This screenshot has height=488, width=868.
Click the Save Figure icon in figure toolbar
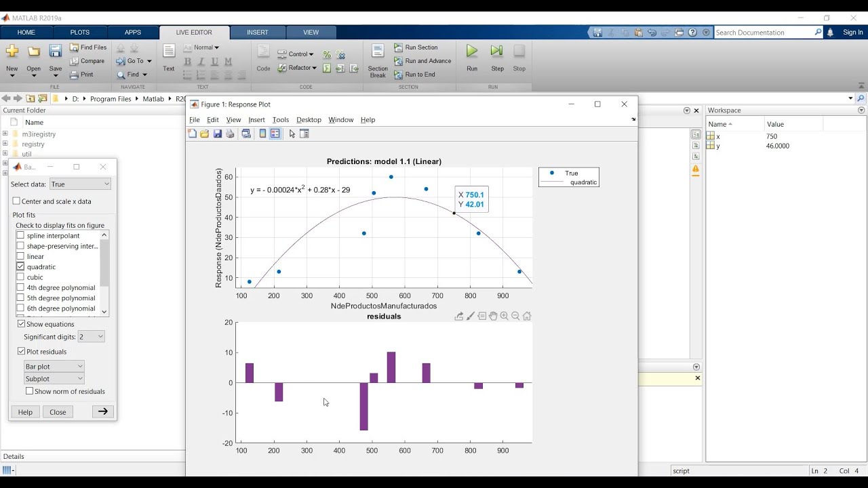click(218, 134)
